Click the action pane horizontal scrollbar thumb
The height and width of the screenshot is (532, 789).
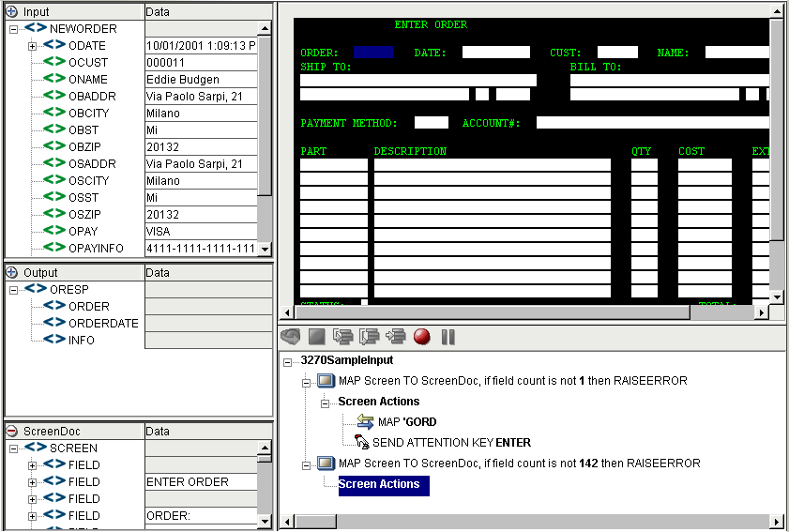[315, 521]
